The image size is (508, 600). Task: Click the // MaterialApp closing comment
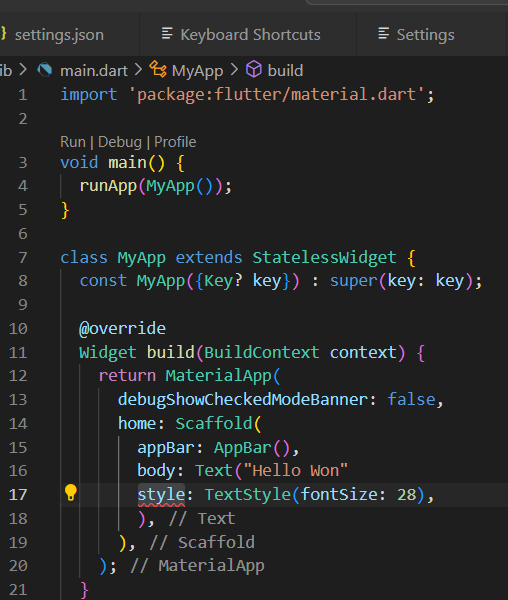point(197,566)
